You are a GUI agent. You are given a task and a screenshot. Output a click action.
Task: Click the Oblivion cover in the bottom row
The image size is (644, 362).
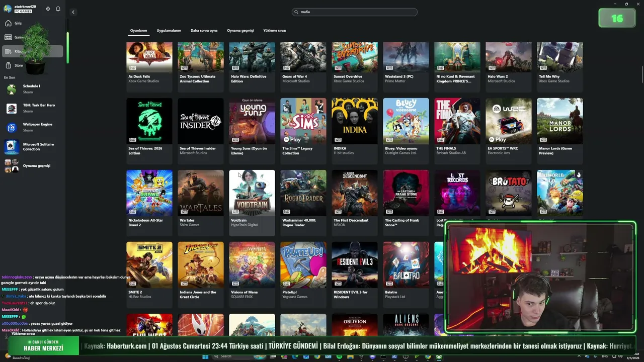[355, 325]
